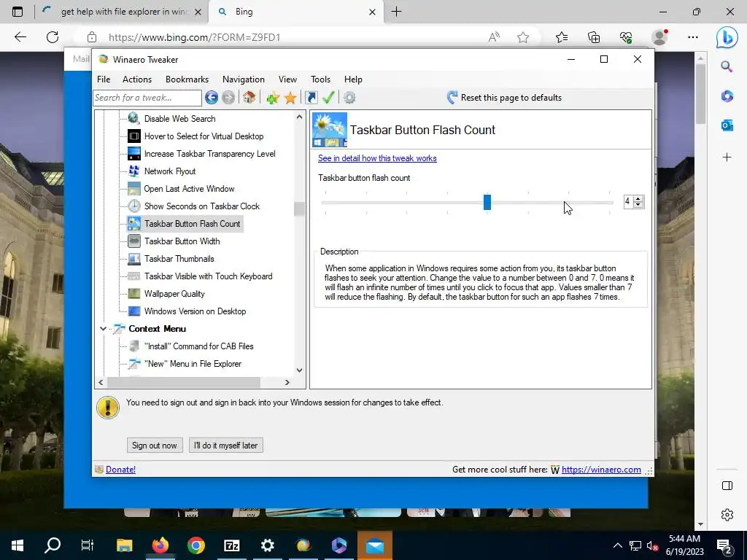Select "New" Menu in File Explorer item
747x560 pixels.
point(193,364)
